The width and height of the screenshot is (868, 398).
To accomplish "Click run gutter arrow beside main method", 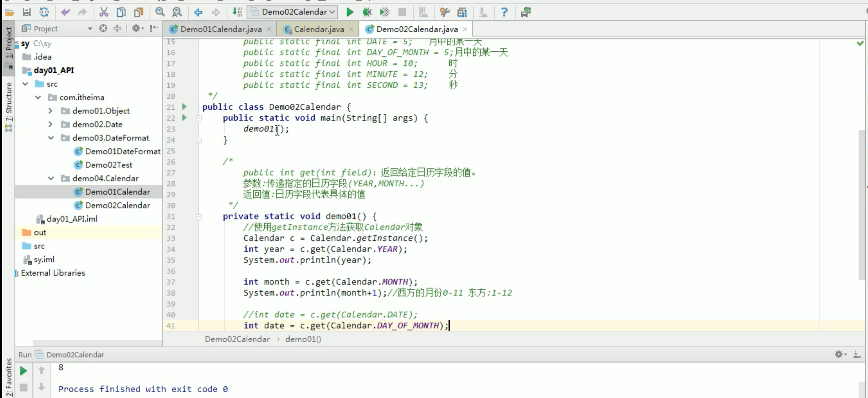I will click(x=184, y=118).
